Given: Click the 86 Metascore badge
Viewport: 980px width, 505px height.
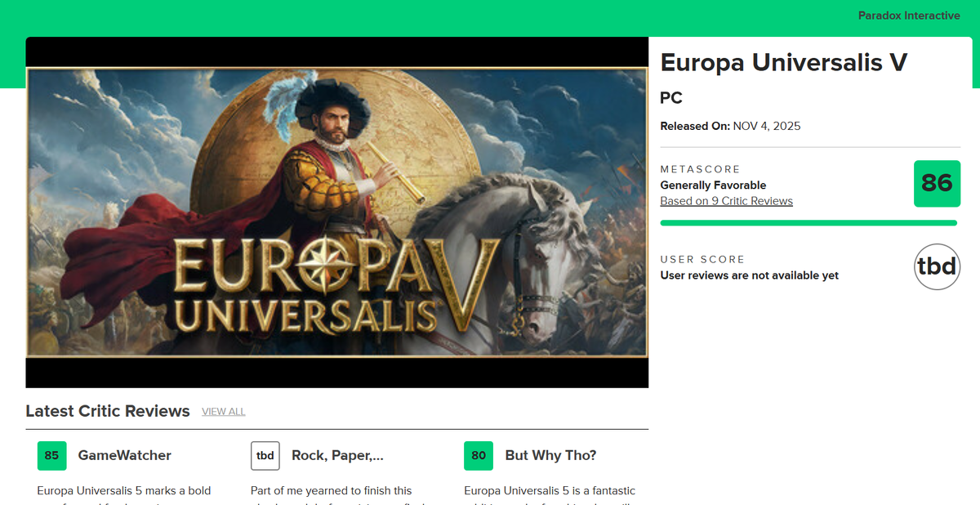Looking at the screenshot, I should click(x=937, y=184).
